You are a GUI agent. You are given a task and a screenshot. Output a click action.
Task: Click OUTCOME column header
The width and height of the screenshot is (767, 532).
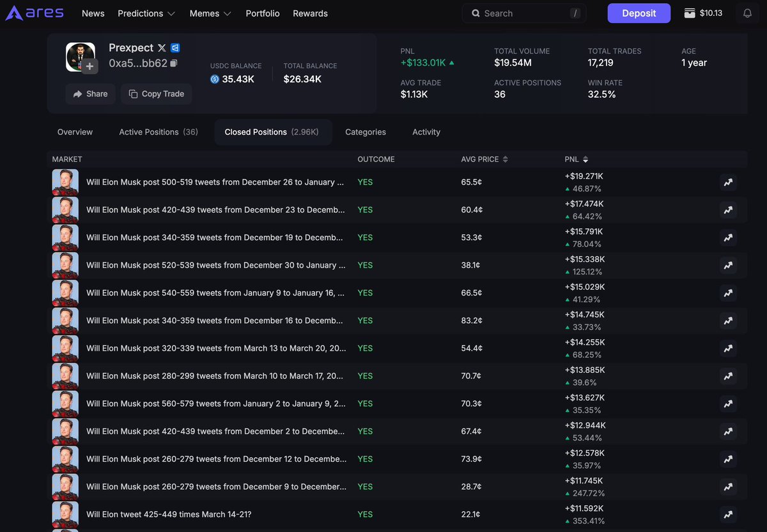(x=376, y=159)
